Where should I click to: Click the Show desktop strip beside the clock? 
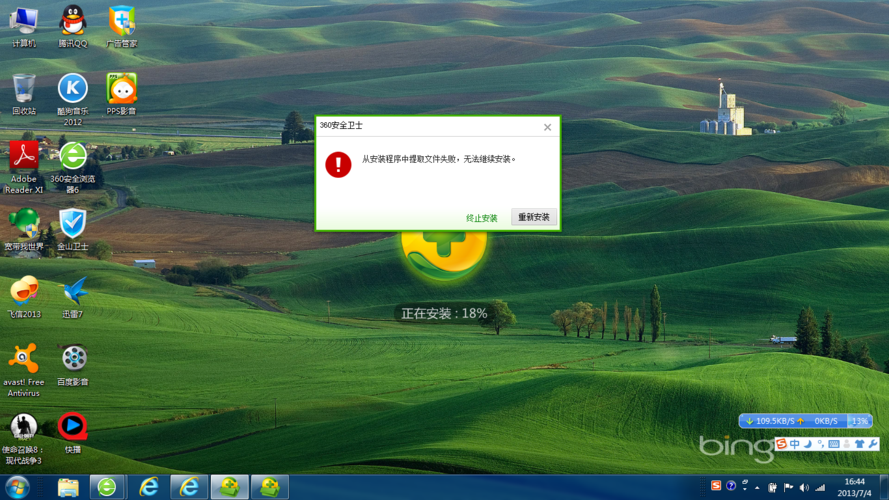[x=884, y=487]
